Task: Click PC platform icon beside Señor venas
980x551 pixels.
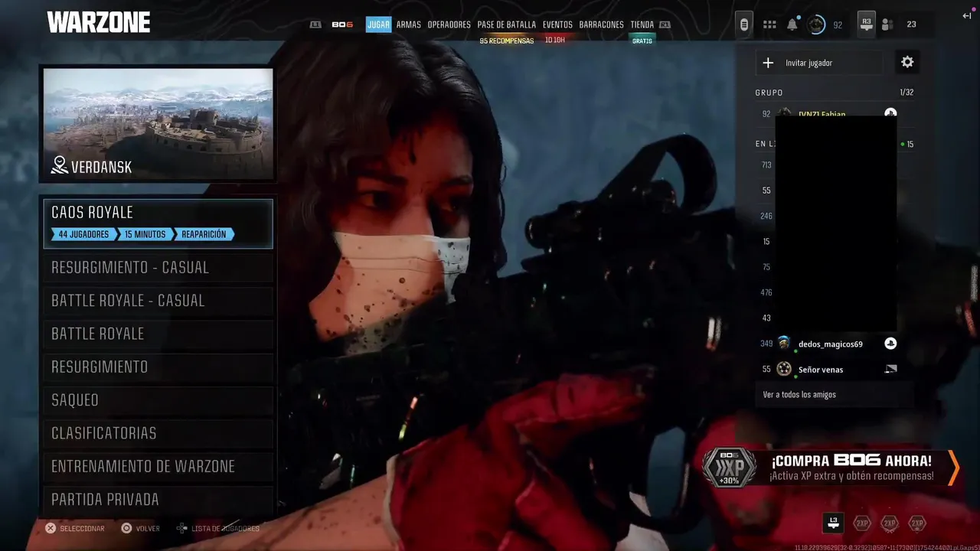Action: tap(890, 369)
